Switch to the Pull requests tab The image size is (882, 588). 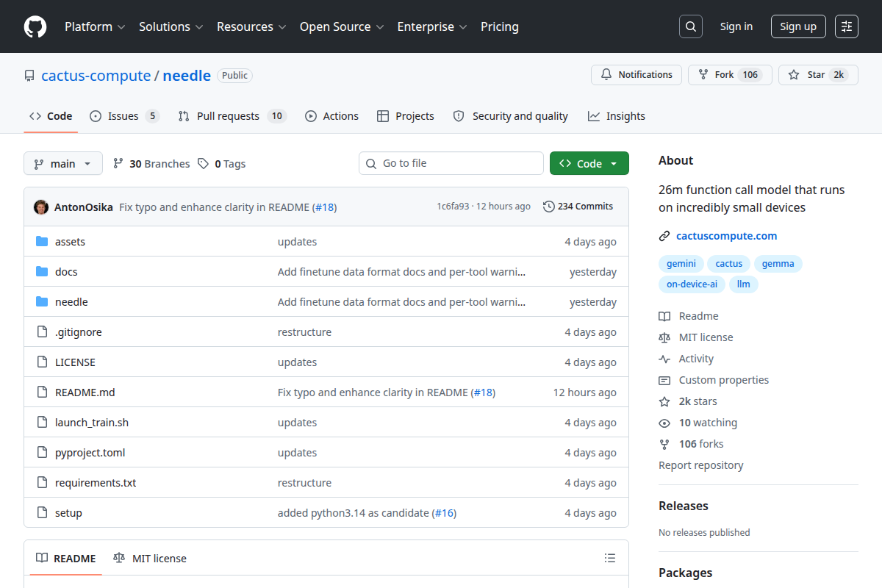232,116
